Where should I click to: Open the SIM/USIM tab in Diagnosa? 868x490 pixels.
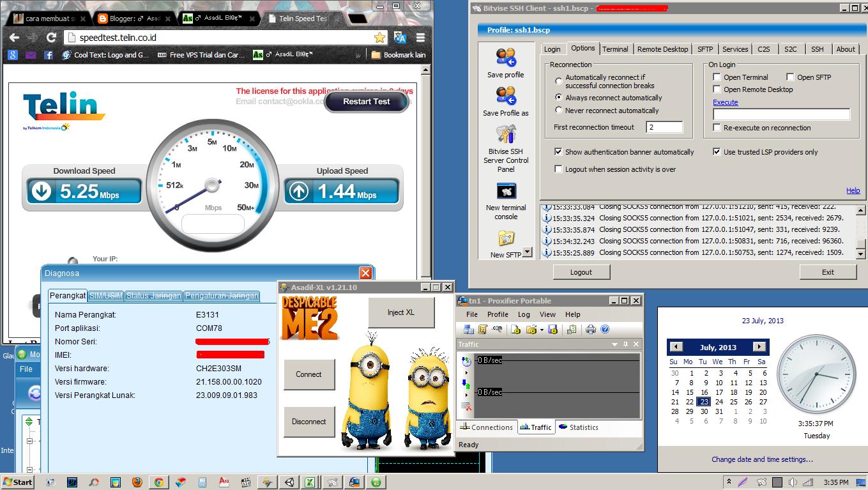point(106,296)
